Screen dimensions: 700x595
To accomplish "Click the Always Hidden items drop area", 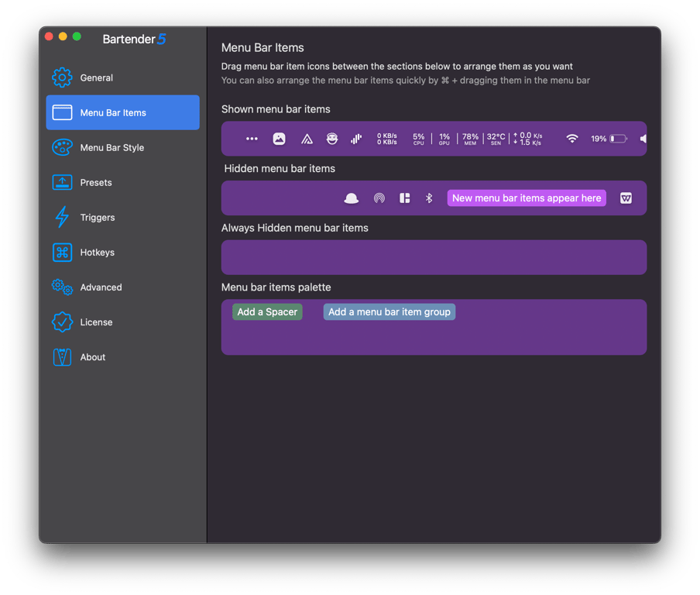I will point(434,257).
